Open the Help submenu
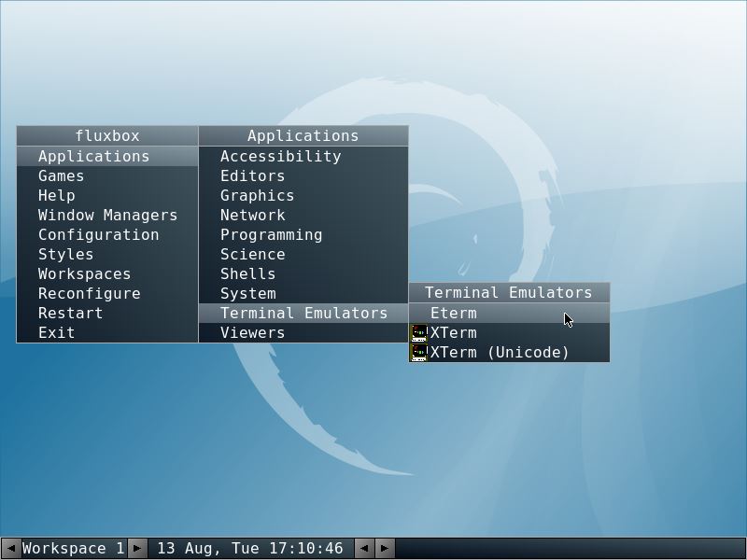Image resolution: width=747 pixels, height=560 pixels. (x=107, y=195)
